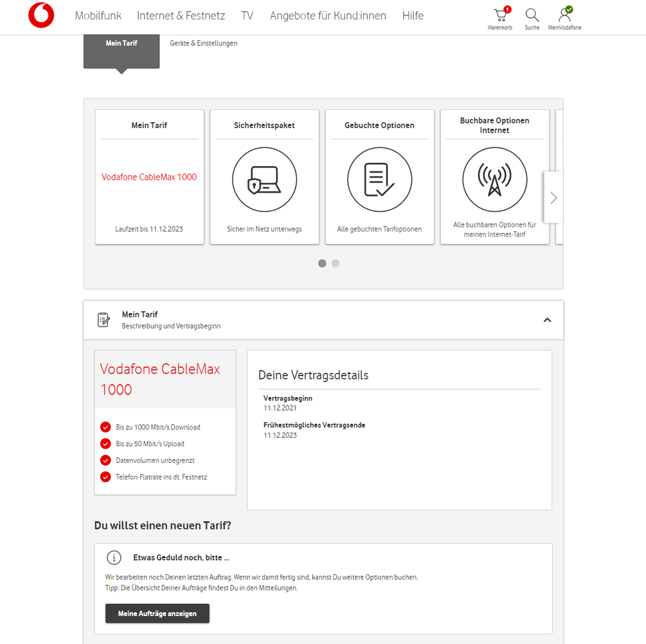Select the second carousel page dot

[x=336, y=263]
